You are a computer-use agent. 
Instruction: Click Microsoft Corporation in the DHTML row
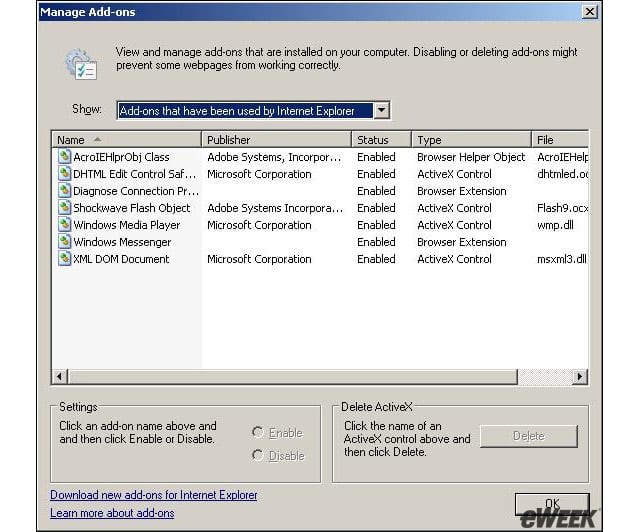(259, 174)
